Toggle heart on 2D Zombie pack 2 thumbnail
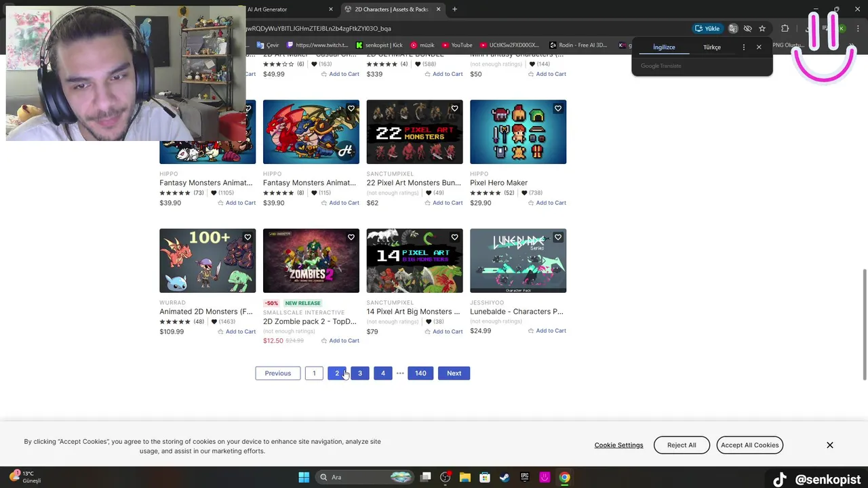 coord(351,237)
